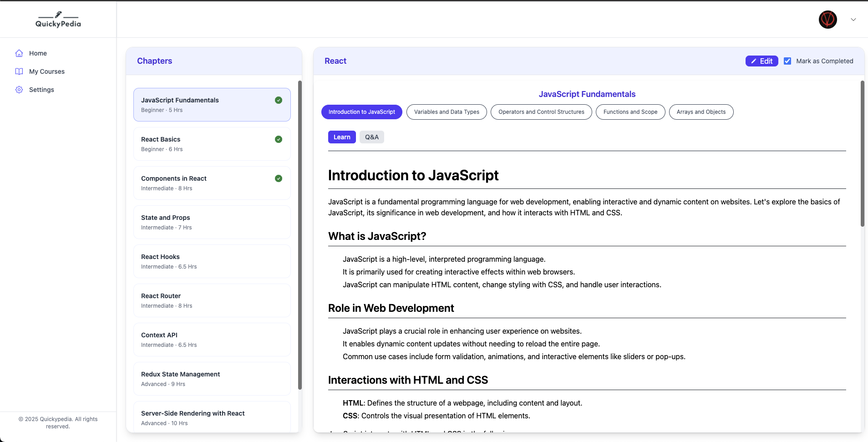Click the user avatar picture
This screenshot has height=442, width=868.
[x=827, y=20]
